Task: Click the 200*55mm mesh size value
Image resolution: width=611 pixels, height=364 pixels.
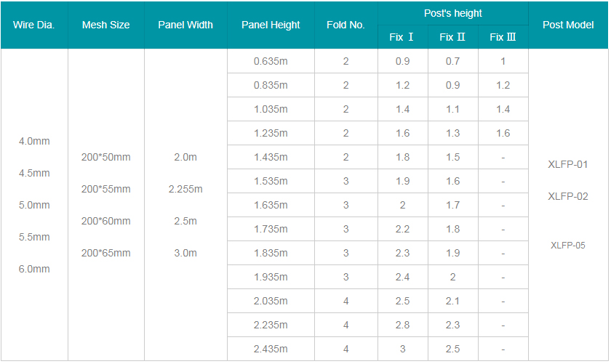Action: [x=106, y=189]
